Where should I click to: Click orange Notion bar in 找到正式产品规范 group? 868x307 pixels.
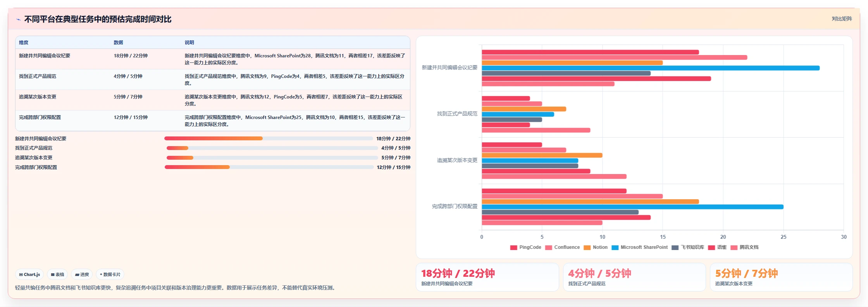(x=524, y=109)
